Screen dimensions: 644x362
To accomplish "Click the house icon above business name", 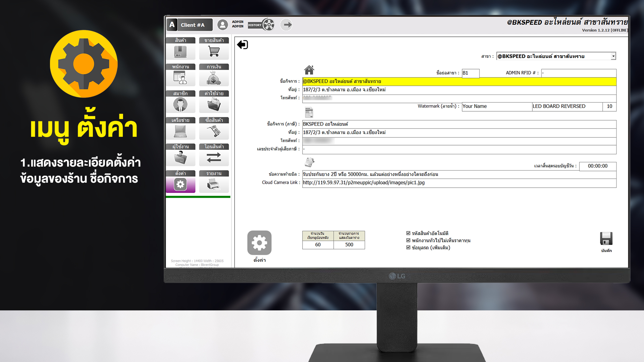I will coord(309,70).
